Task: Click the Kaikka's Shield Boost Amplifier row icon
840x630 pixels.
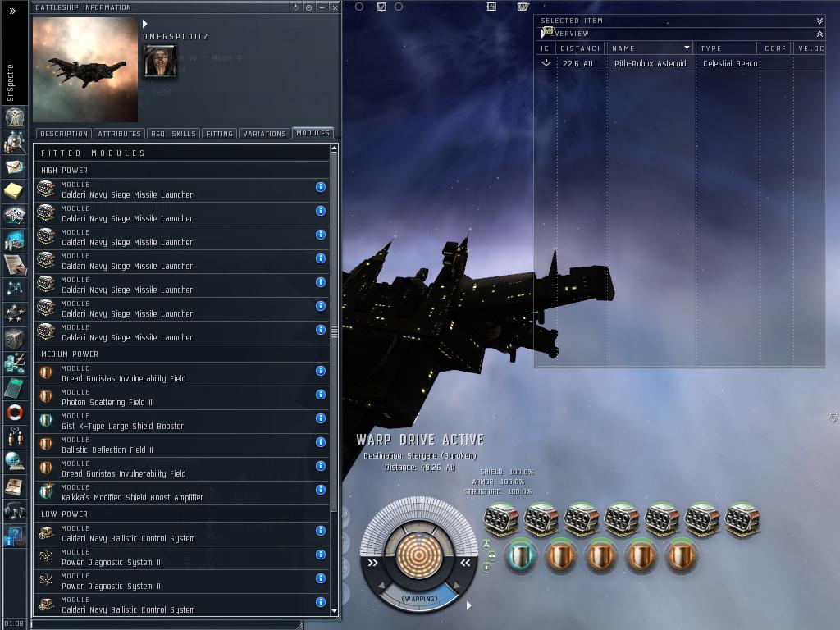Action: click(x=47, y=492)
